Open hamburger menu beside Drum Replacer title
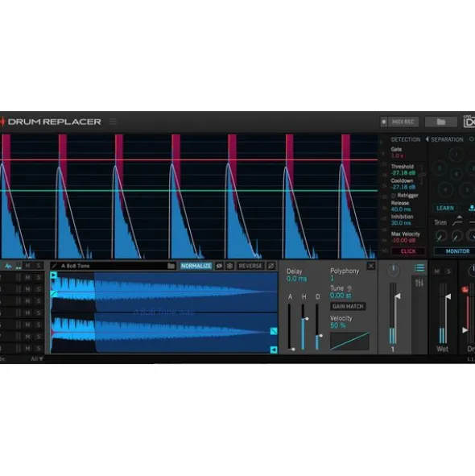The width and height of the screenshot is (475, 476). tap(113, 122)
